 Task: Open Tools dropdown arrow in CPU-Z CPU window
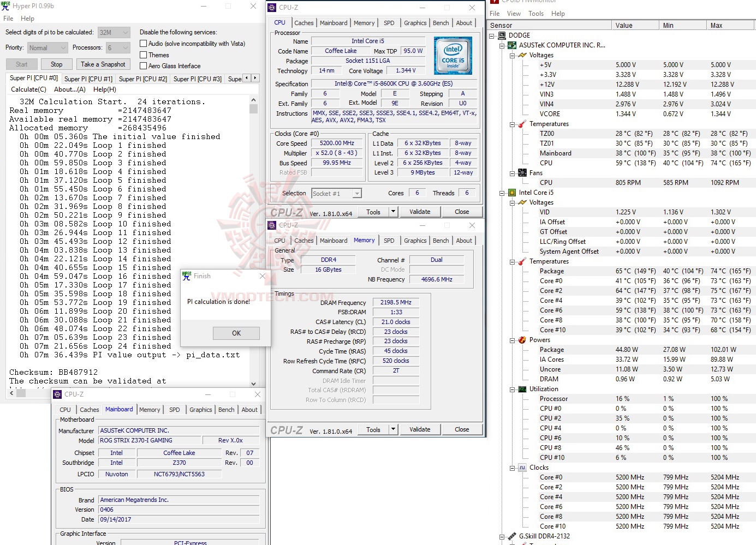point(393,212)
